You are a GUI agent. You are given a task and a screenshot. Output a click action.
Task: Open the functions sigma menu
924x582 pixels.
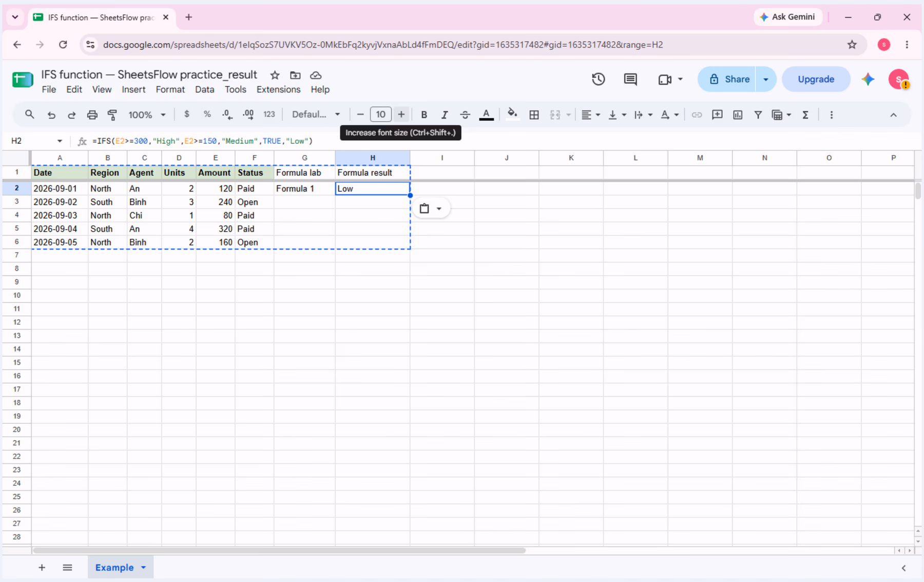pos(805,115)
